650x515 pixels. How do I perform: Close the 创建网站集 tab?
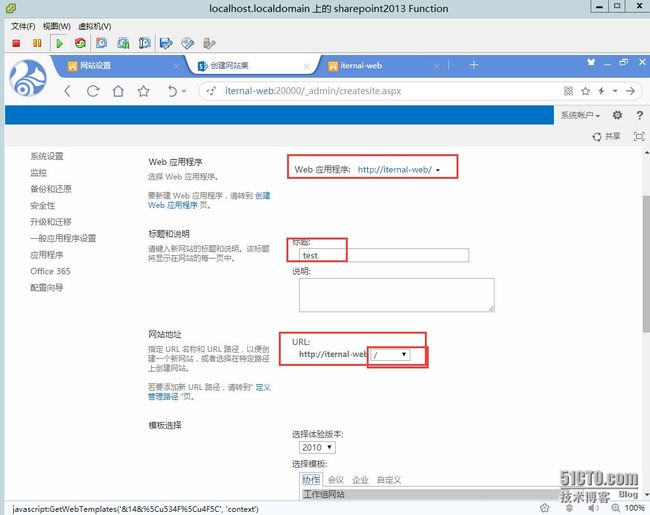pos(306,66)
